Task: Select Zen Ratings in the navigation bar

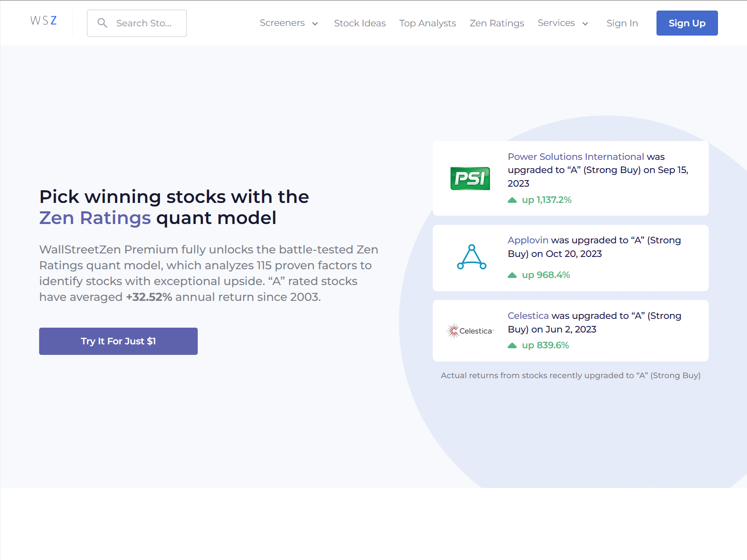Action: click(x=497, y=23)
